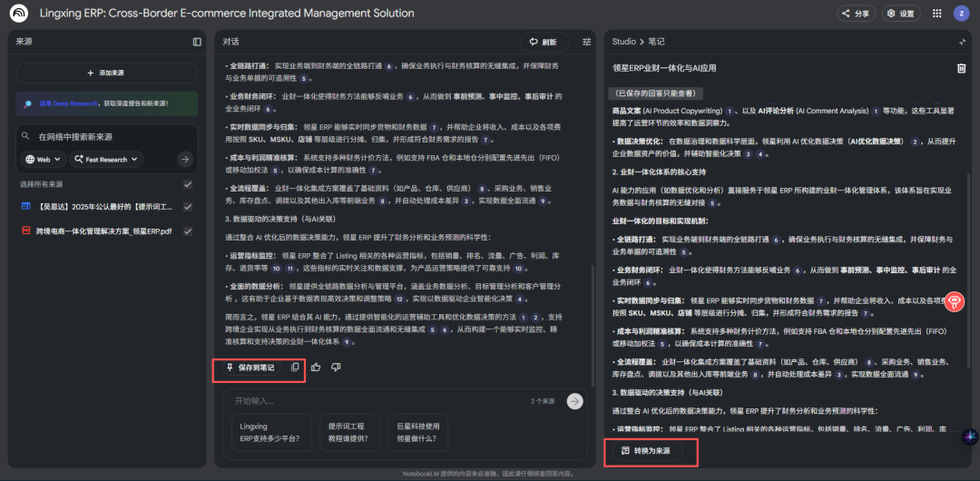Select suggestion 提示词工程教程谁提供
Image resolution: width=980 pixels, height=481 pixels.
(x=349, y=432)
